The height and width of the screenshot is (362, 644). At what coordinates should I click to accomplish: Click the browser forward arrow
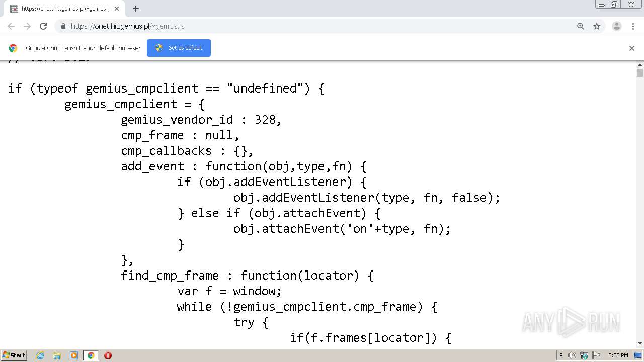[x=27, y=26]
